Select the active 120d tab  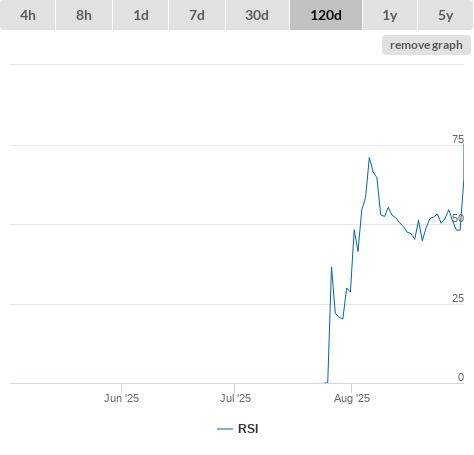(326, 15)
